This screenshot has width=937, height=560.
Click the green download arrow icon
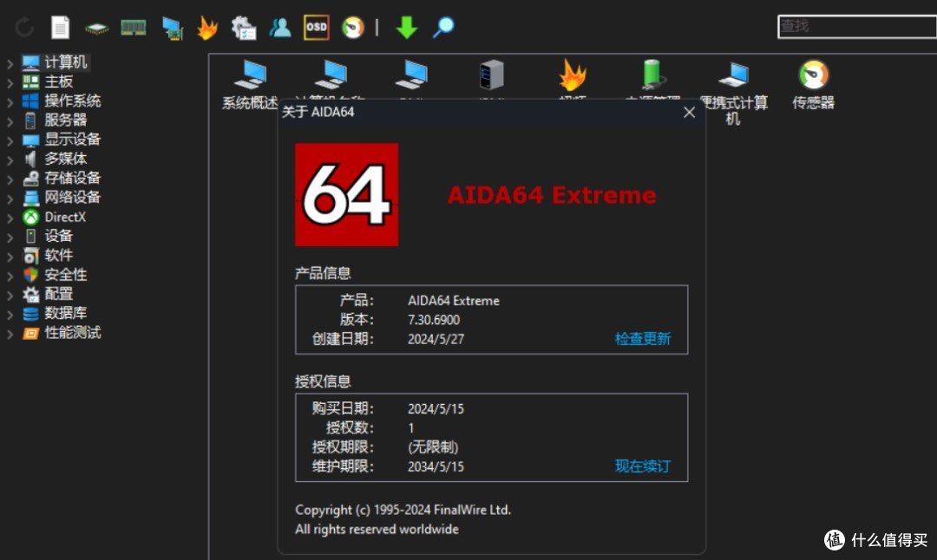click(x=406, y=28)
